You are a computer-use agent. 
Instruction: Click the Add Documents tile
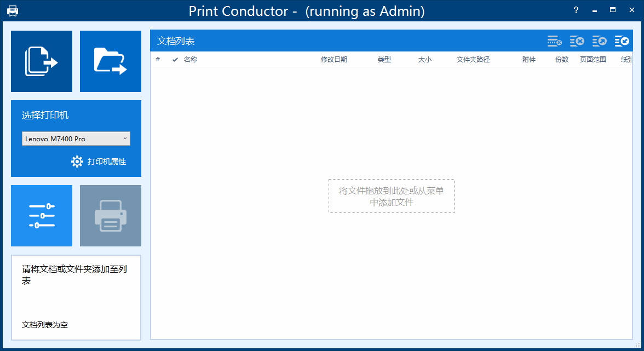pyautogui.click(x=42, y=61)
